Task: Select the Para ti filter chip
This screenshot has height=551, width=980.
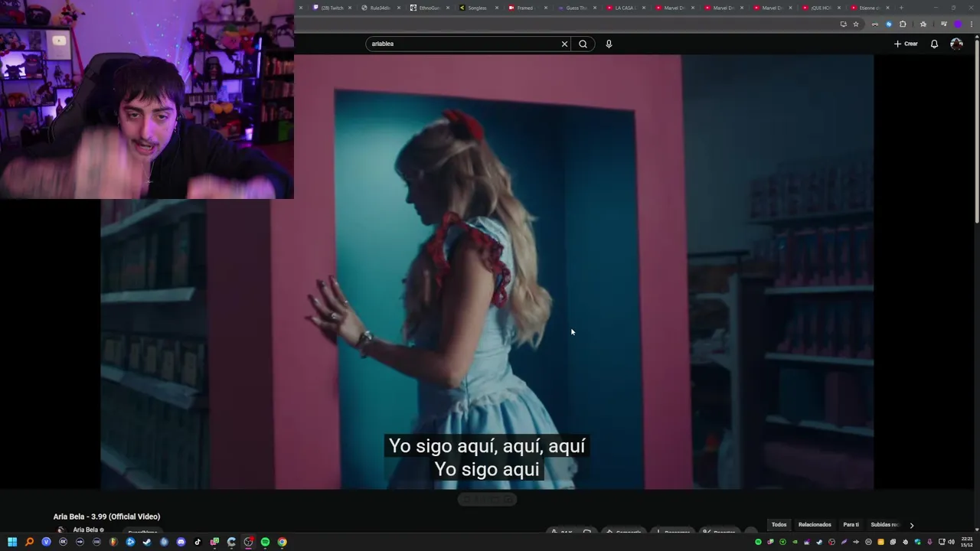Action: (x=851, y=525)
